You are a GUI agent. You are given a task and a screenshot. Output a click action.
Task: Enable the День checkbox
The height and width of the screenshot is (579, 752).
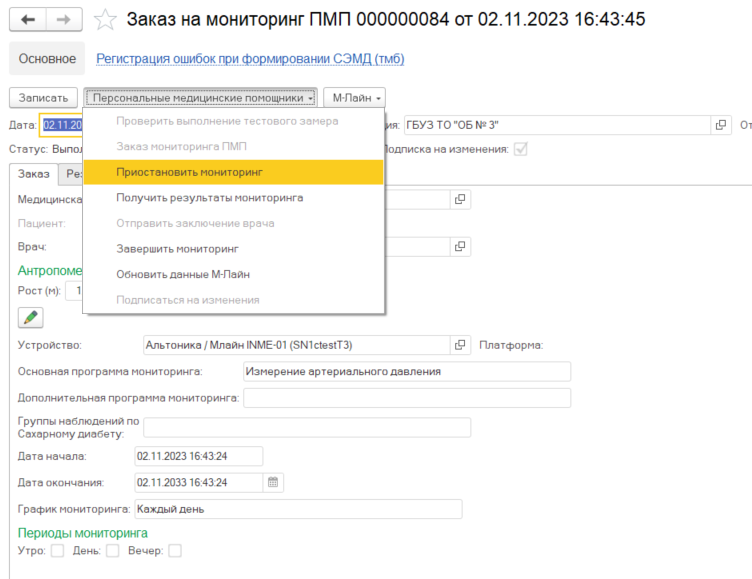tap(112, 551)
